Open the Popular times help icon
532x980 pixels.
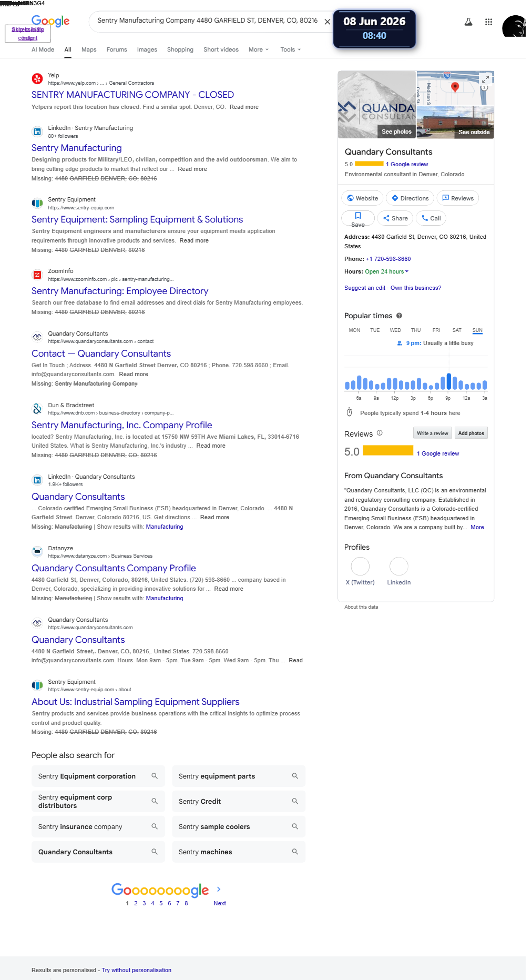[399, 316]
